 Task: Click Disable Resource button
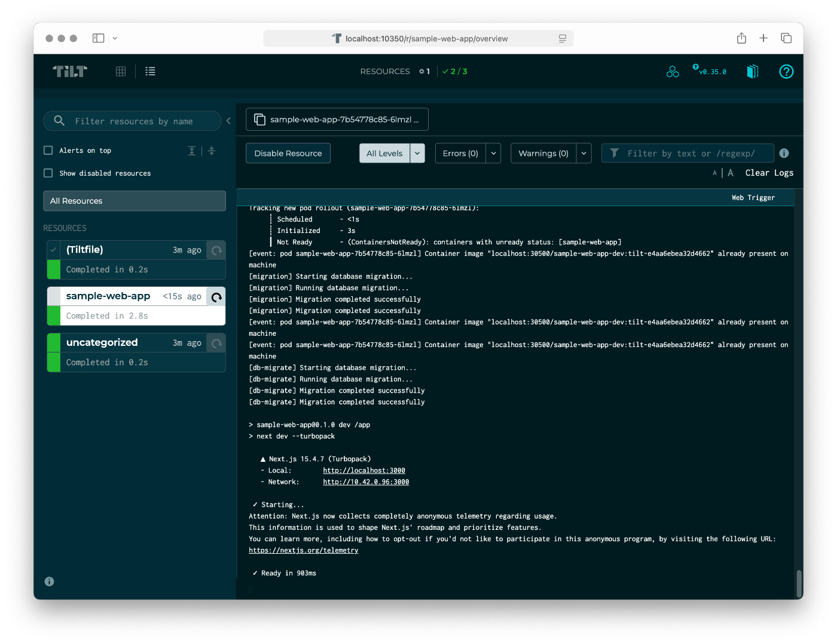click(x=288, y=154)
